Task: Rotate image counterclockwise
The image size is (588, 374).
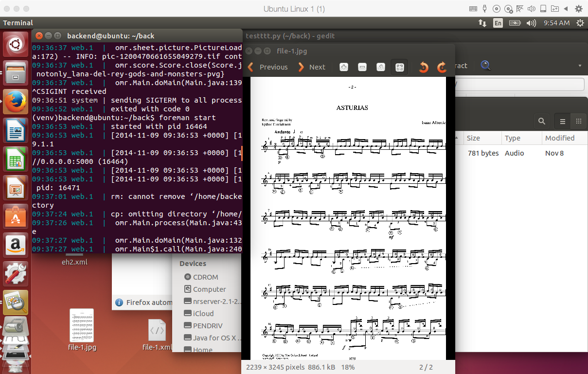Action: (x=424, y=67)
